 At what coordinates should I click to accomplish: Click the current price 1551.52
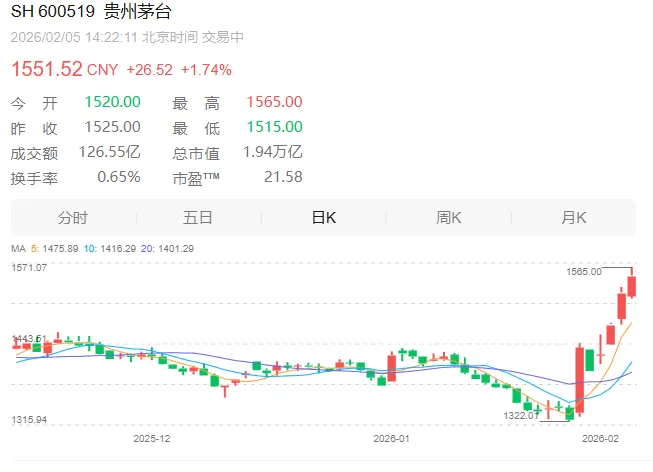(47, 69)
